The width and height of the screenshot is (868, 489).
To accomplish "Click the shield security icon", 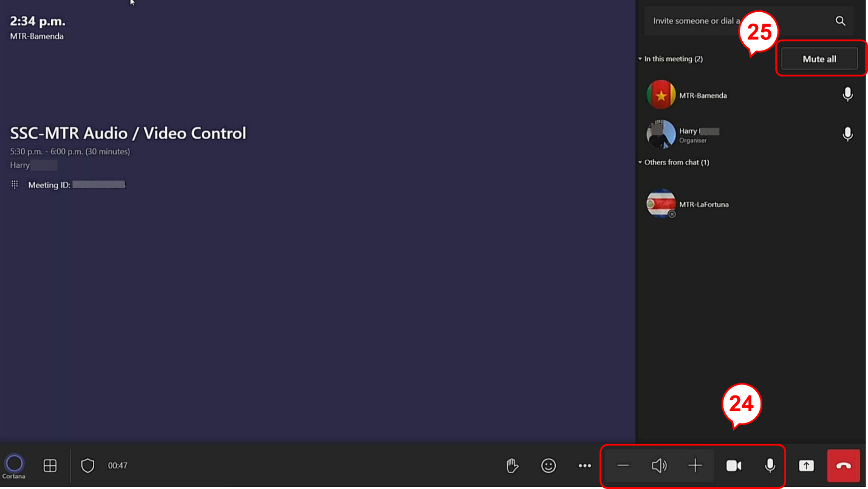I will click(88, 466).
